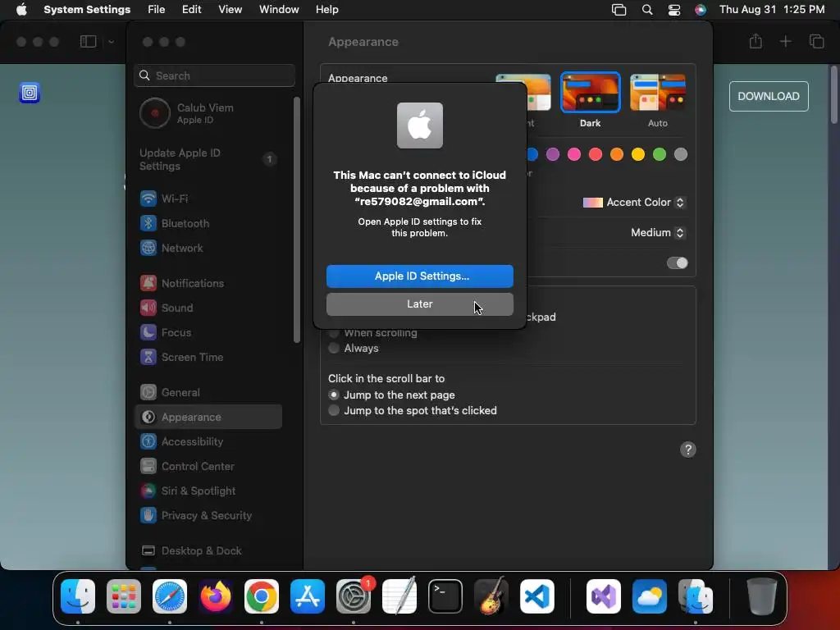The image size is (840, 630).
Task: Launch Visual Studio Code from the Dock
Action: 536,596
